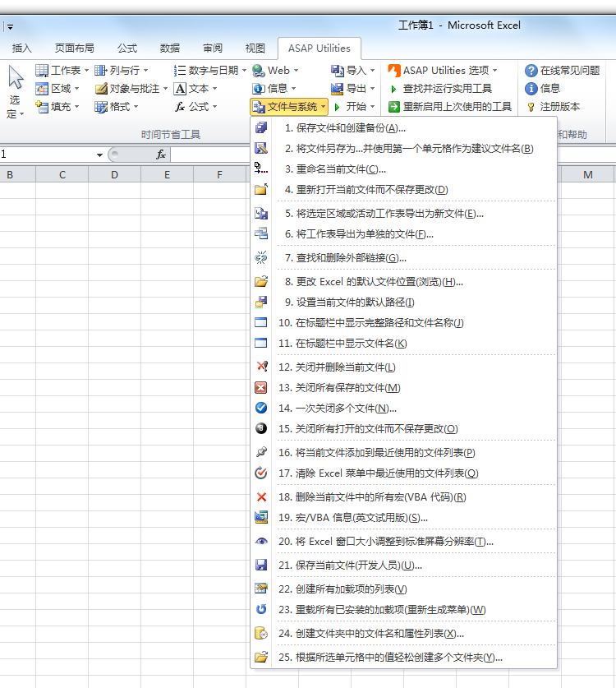Expand the 公式 fx dropdown in ASAP group

pos(196,107)
